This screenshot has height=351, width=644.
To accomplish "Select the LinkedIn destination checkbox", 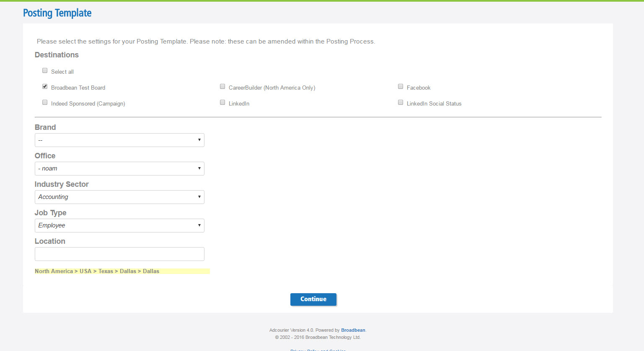I will coord(222,102).
